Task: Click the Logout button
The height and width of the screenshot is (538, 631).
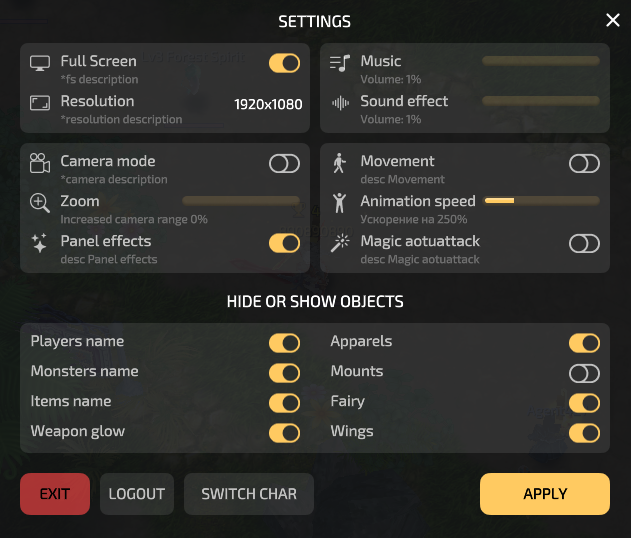Action: (x=137, y=494)
